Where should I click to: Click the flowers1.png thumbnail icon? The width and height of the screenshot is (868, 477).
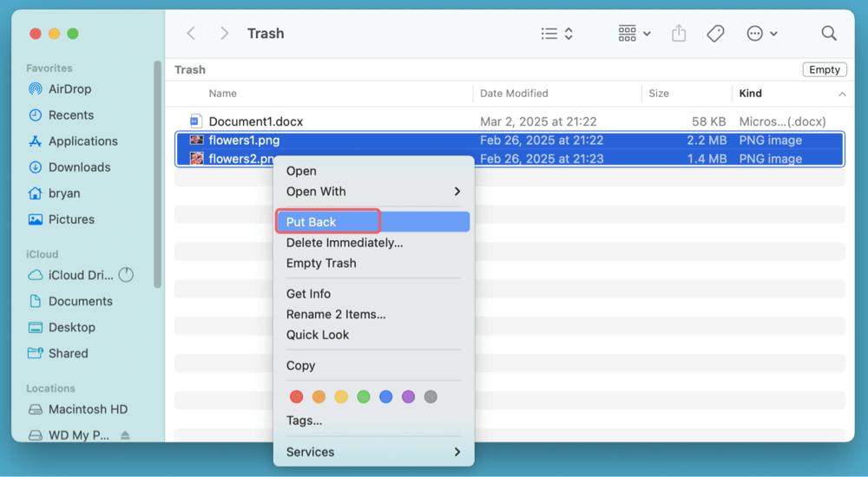click(196, 140)
